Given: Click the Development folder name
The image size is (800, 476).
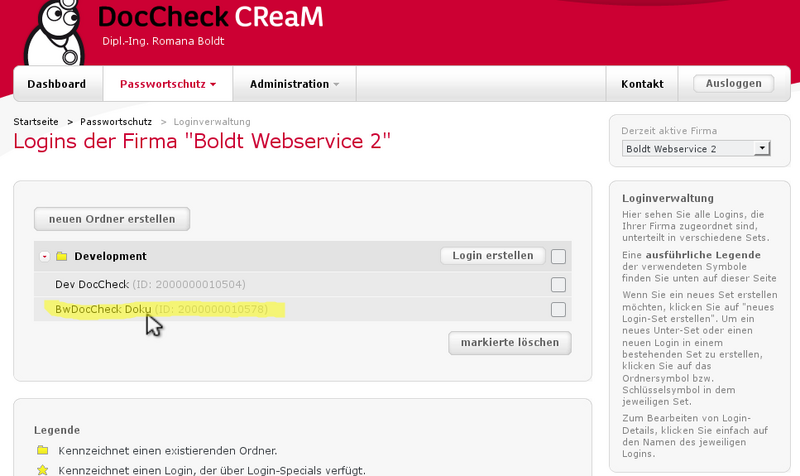Looking at the screenshot, I should tap(110, 256).
